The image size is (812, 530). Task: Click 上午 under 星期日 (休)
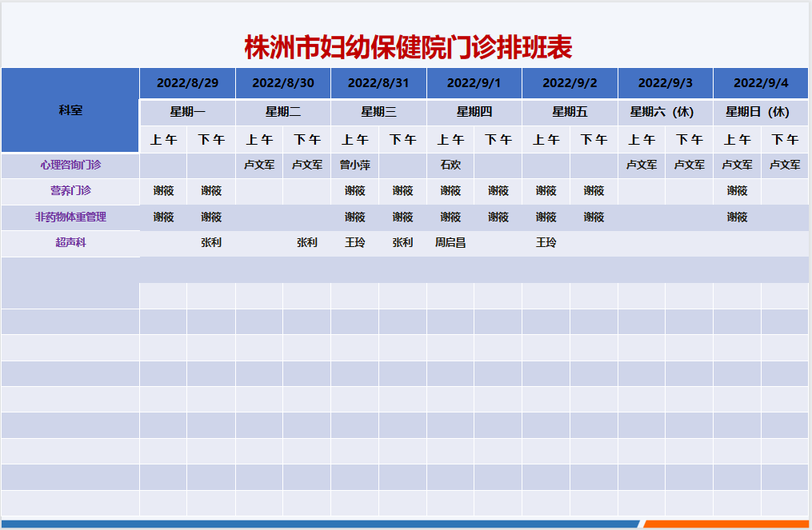(737, 140)
